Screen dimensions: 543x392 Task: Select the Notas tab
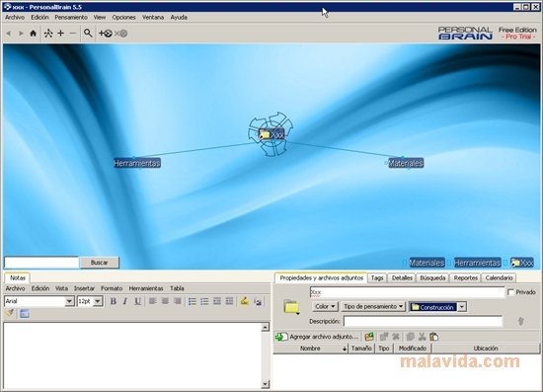(x=18, y=277)
